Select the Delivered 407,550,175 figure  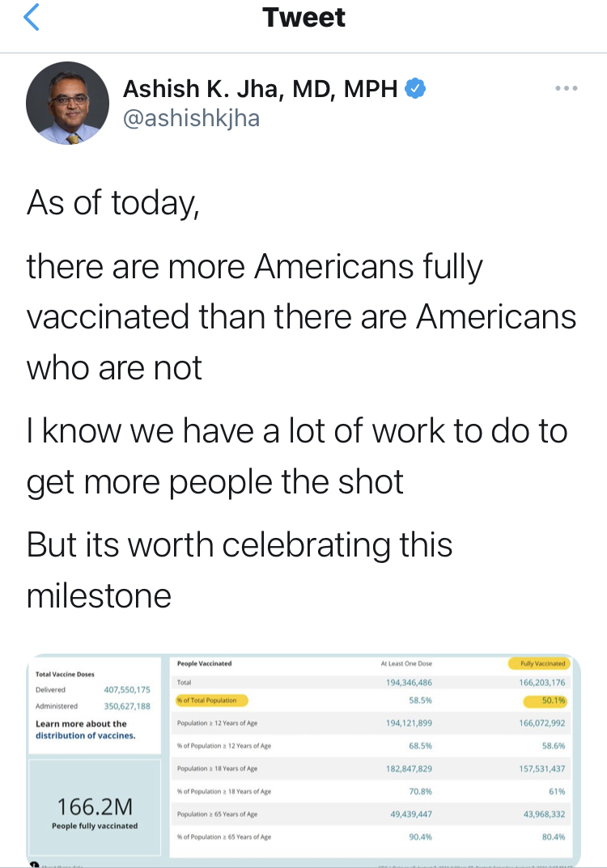click(x=127, y=690)
